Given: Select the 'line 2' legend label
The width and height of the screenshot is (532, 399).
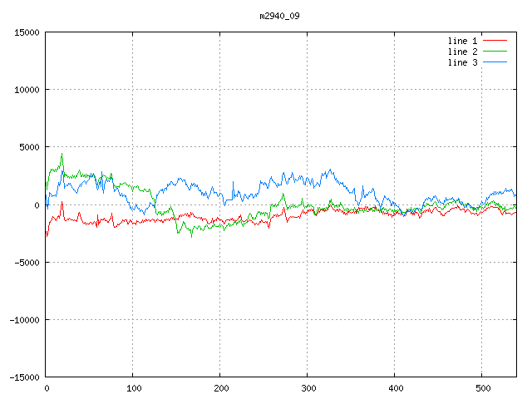Looking at the screenshot, I should (x=462, y=52).
